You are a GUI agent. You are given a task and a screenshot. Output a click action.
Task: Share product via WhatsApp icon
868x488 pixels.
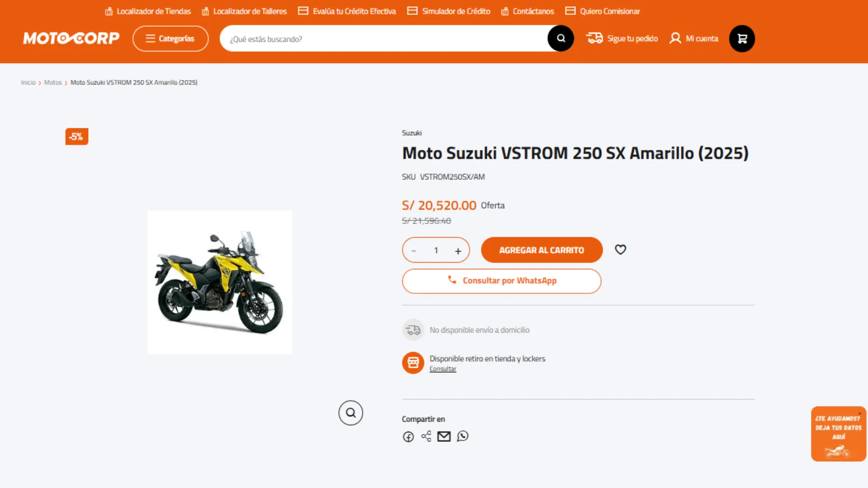point(462,436)
